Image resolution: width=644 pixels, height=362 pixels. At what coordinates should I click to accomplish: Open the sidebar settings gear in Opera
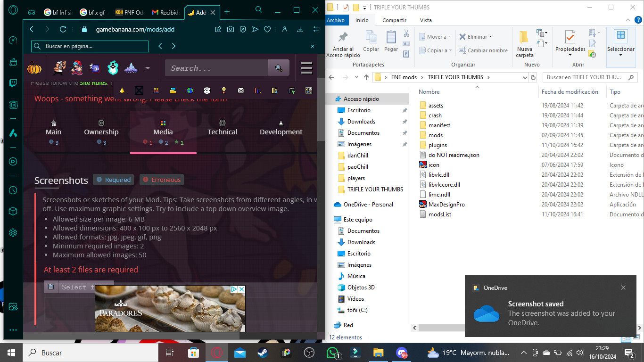coord(13,232)
